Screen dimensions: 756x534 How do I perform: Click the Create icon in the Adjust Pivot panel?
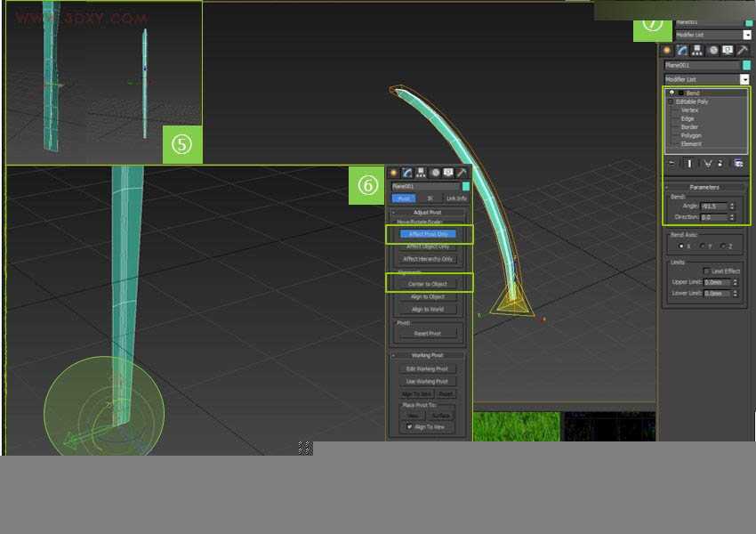point(393,173)
